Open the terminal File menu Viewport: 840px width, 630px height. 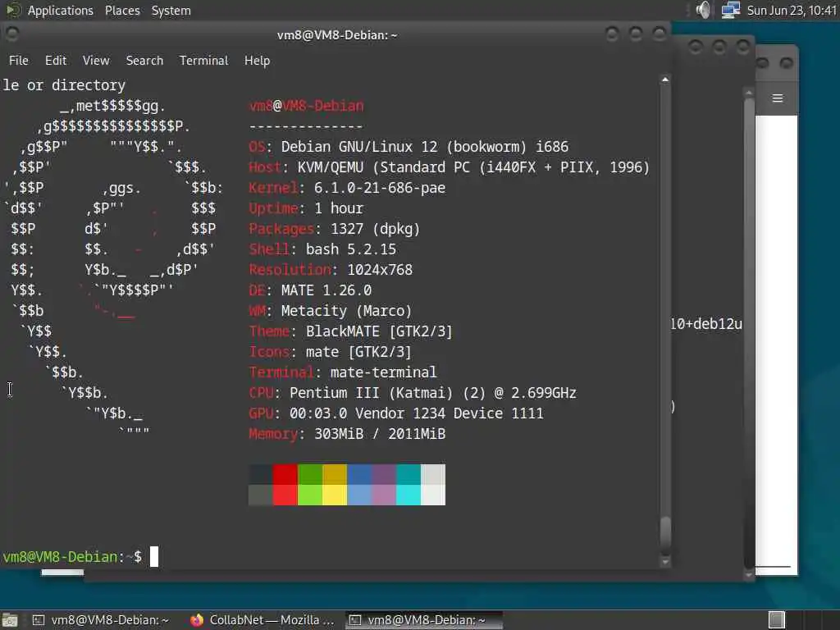click(x=19, y=61)
